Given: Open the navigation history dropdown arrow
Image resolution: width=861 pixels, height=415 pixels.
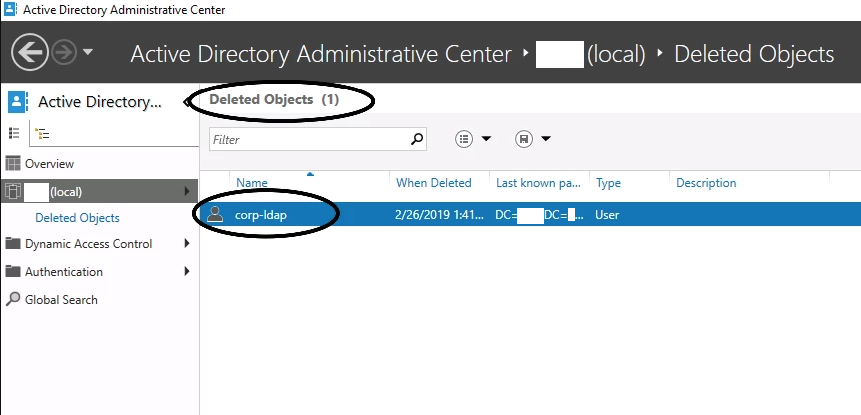Looking at the screenshot, I should pyautogui.click(x=88, y=52).
